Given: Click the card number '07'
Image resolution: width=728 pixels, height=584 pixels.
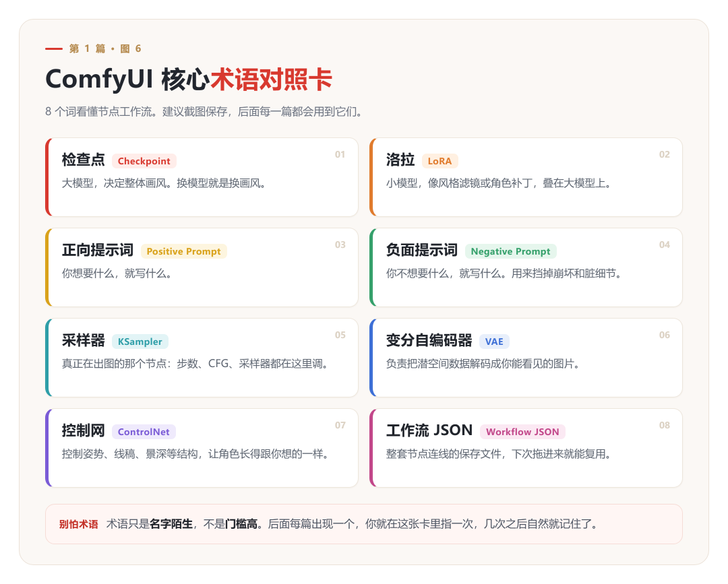Looking at the screenshot, I should click(340, 425).
